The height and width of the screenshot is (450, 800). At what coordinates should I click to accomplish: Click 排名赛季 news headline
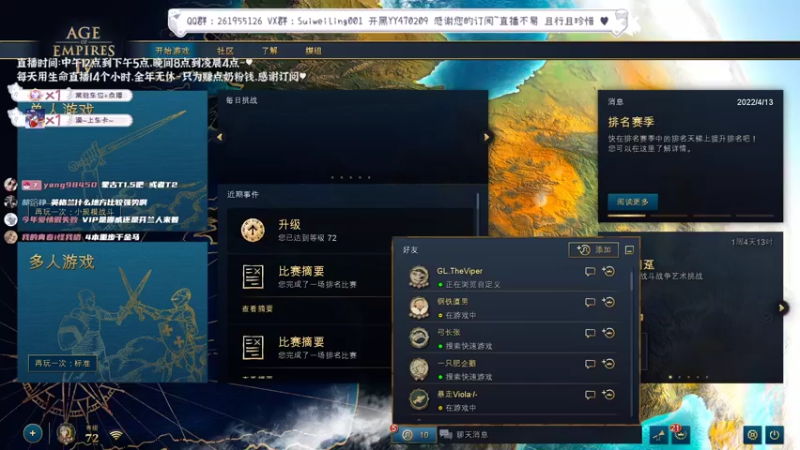coord(631,122)
